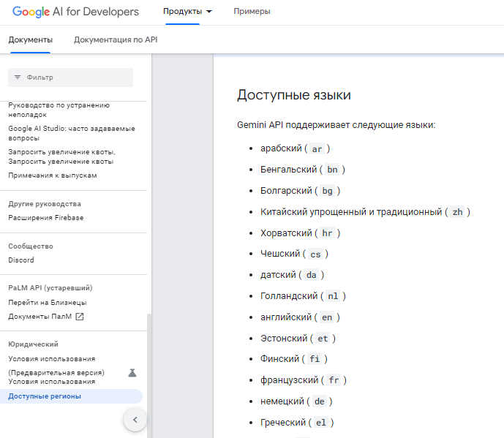Click the Китайский упрощенный и традиционный entry
Image resolution: width=504 pixels, height=438 pixels.
[365, 212]
